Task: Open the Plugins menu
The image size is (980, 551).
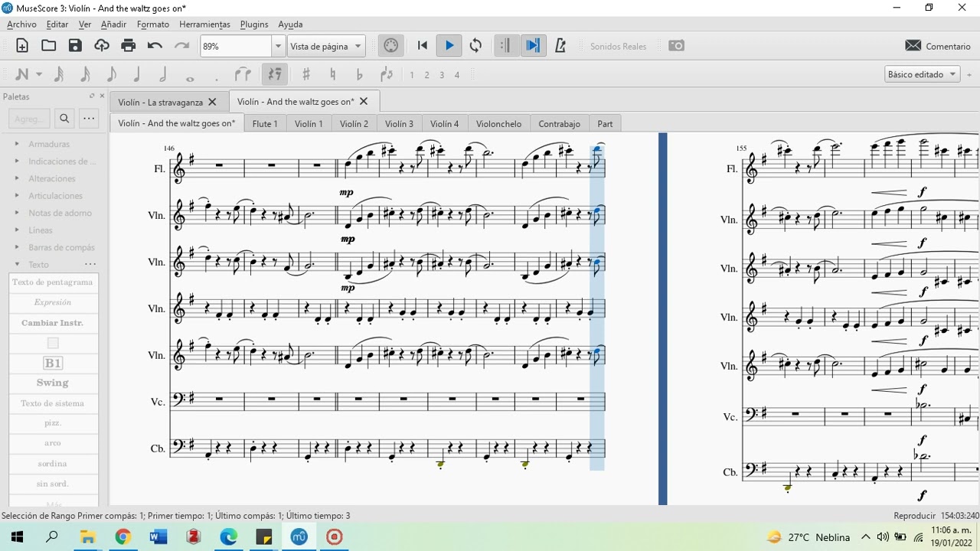Action: (x=254, y=24)
